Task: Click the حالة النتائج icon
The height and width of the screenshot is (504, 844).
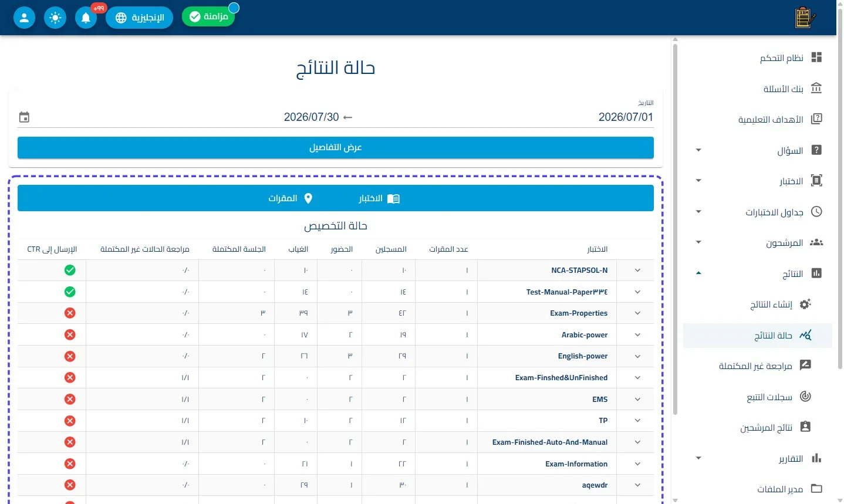Action: coord(805,335)
